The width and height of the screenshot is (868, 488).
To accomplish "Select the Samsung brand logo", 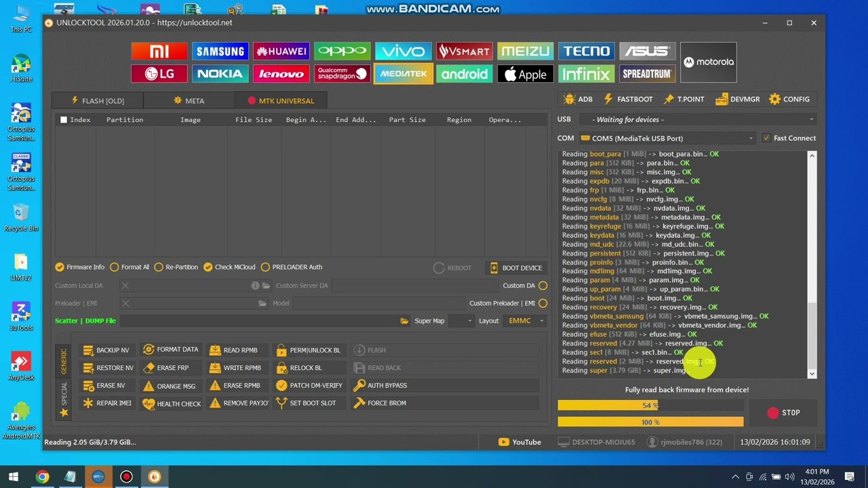I will [220, 52].
